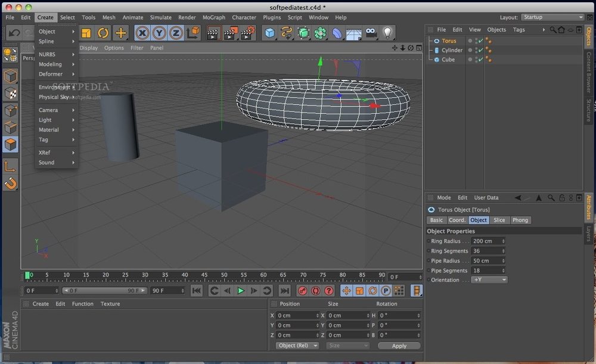
Task: Select Polygons mode highlighted cube icon
Action: coord(10,145)
